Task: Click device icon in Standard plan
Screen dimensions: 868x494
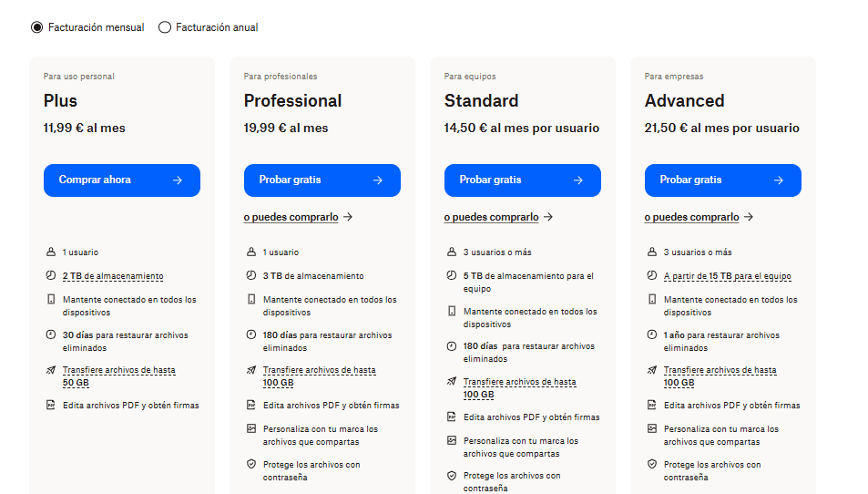Action: click(451, 311)
